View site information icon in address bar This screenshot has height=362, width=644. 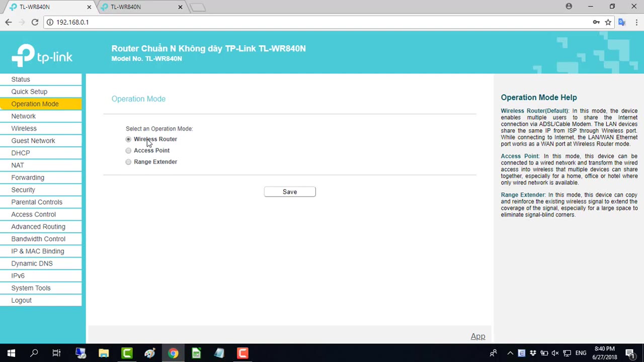50,22
